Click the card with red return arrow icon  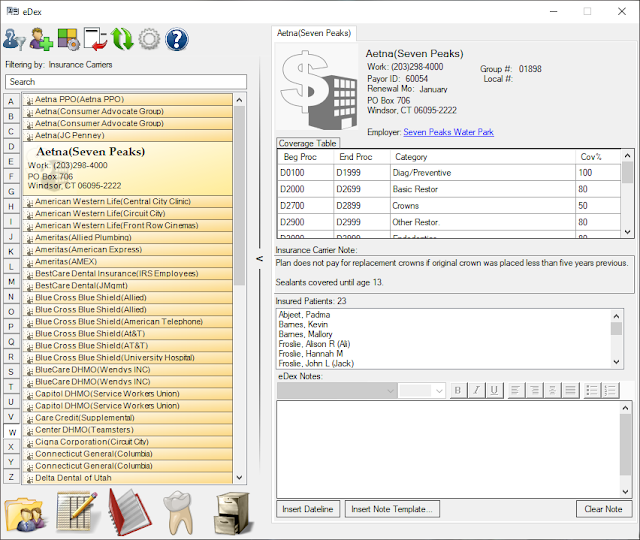pos(95,39)
